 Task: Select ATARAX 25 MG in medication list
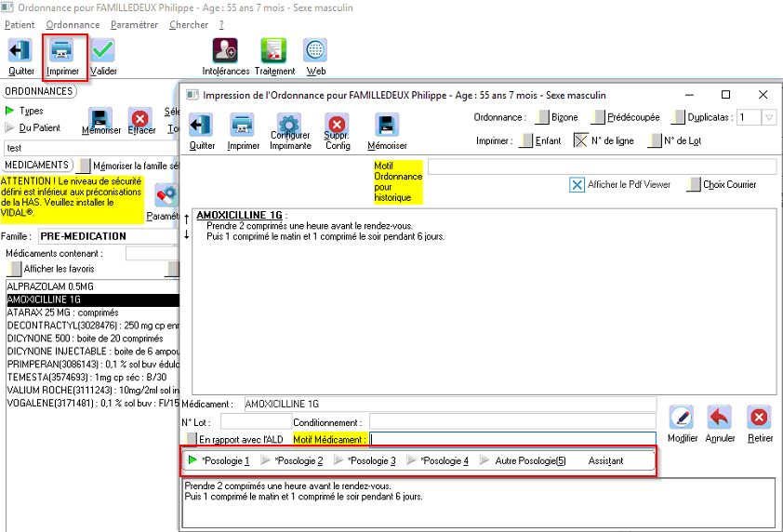[93, 313]
